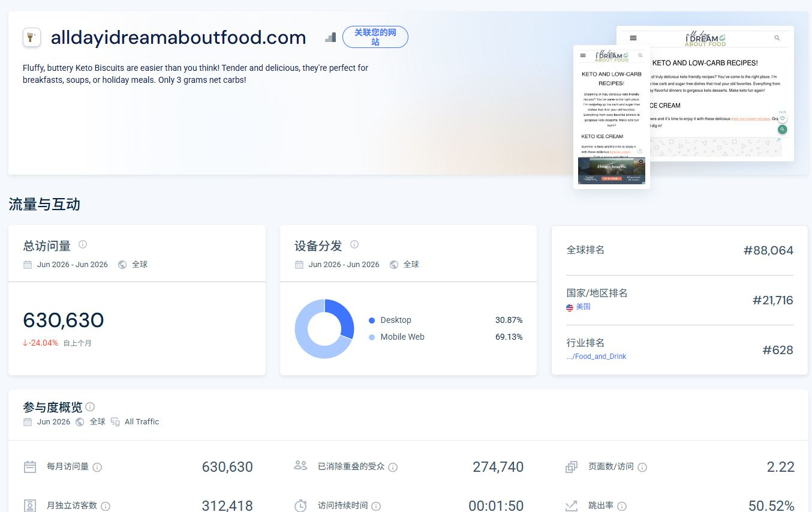Click the industry rank value #628
This screenshot has width=812, height=512.
[x=778, y=350]
